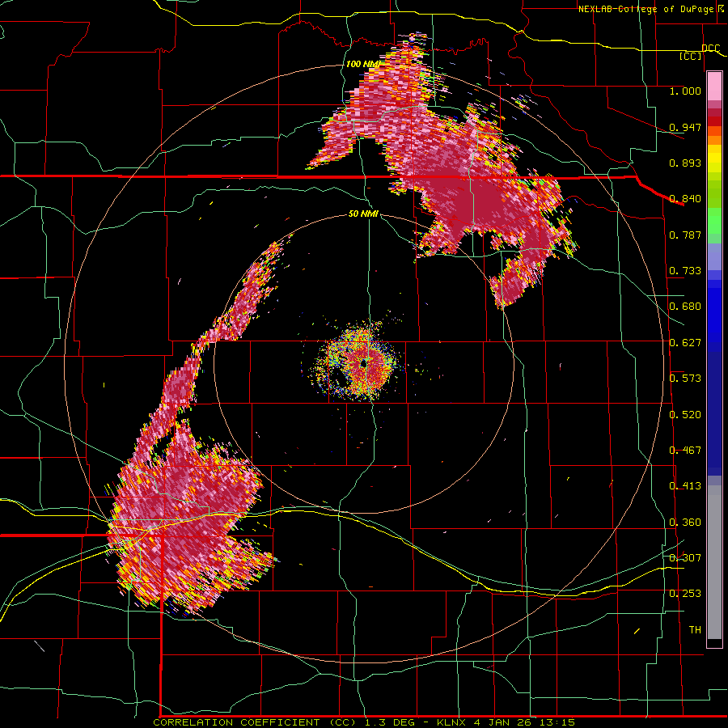Click the bright green segment of color bar

click(x=714, y=221)
